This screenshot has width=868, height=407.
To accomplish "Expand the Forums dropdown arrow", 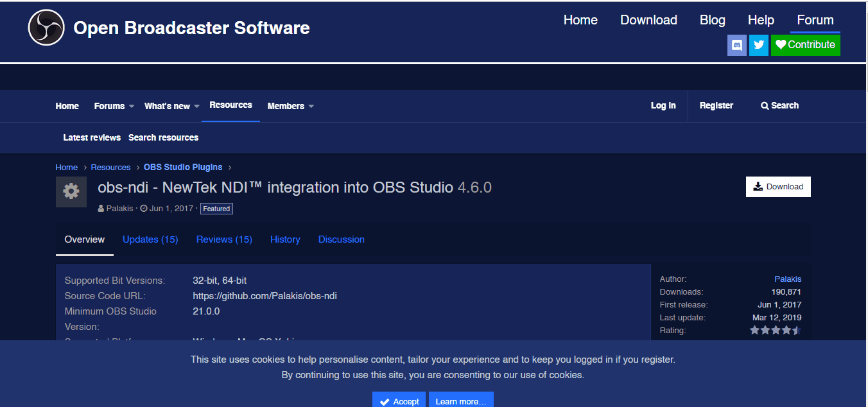I will coord(131,107).
